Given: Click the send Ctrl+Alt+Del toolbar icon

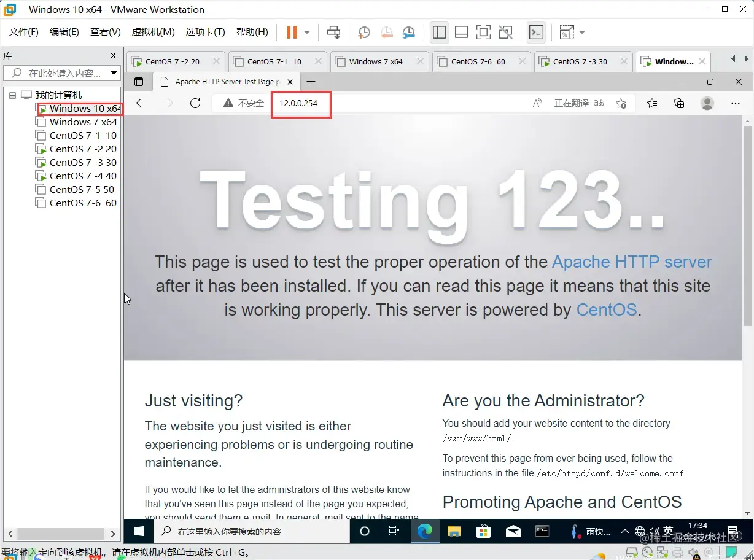Looking at the screenshot, I should pyautogui.click(x=333, y=32).
